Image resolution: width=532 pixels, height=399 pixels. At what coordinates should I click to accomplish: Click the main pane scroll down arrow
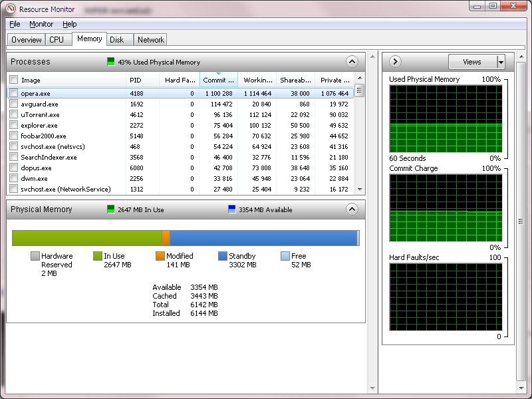(372, 388)
